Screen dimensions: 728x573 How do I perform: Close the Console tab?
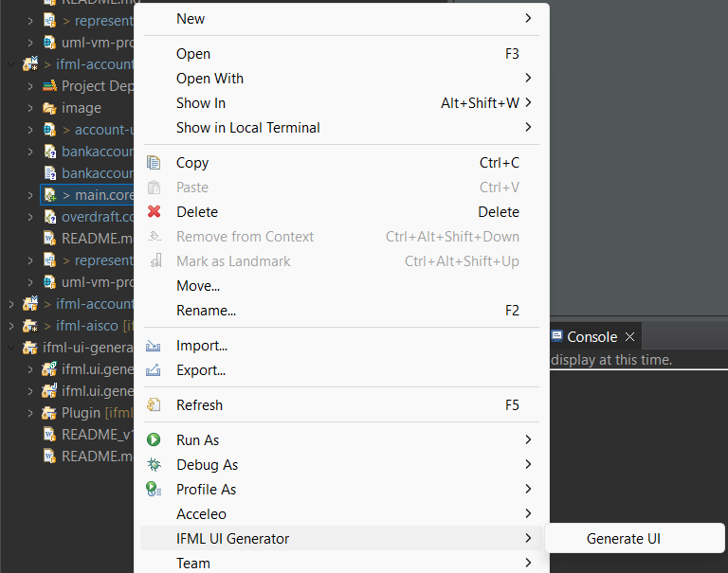coord(629,336)
